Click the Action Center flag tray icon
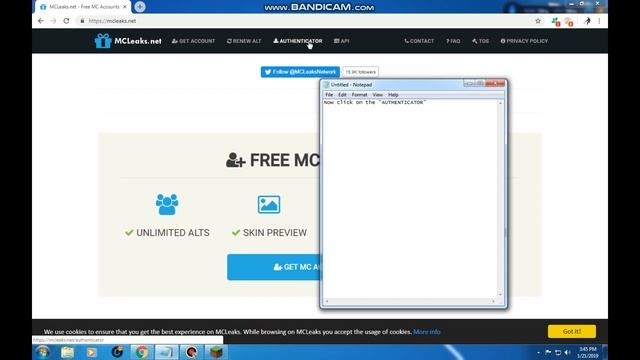This screenshot has height=360, width=640. 548,352
